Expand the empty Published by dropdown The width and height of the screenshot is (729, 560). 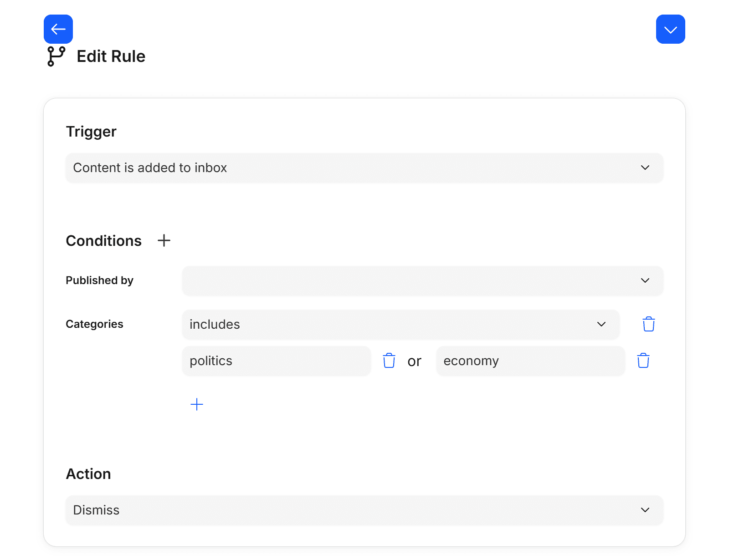coord(422,280)
